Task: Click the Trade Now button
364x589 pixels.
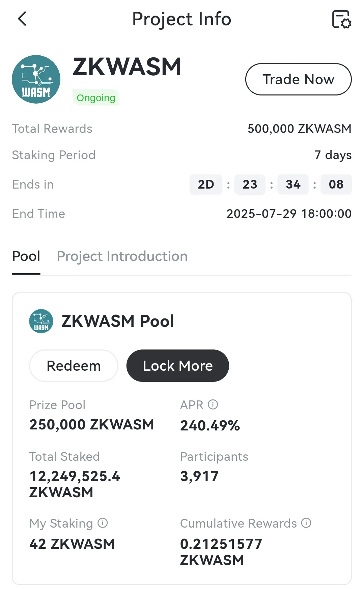Action: pos(299,79)
